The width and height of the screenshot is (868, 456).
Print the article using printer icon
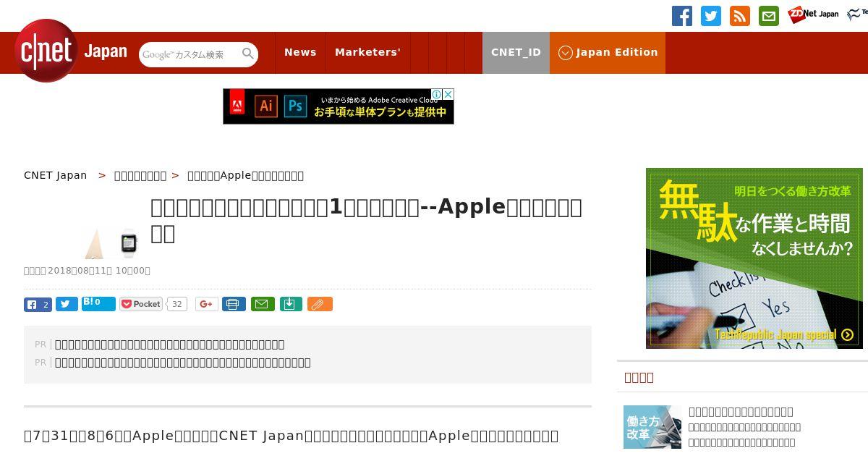234,304
